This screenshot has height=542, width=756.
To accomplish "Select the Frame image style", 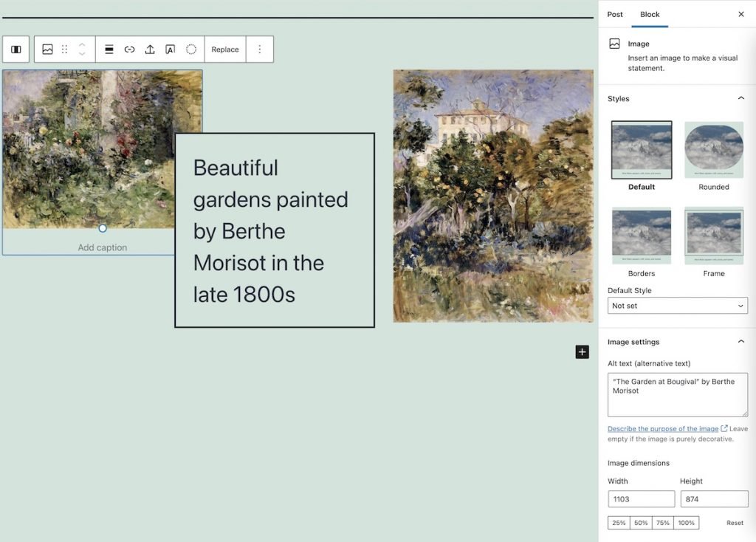I will tap(714, 242).
